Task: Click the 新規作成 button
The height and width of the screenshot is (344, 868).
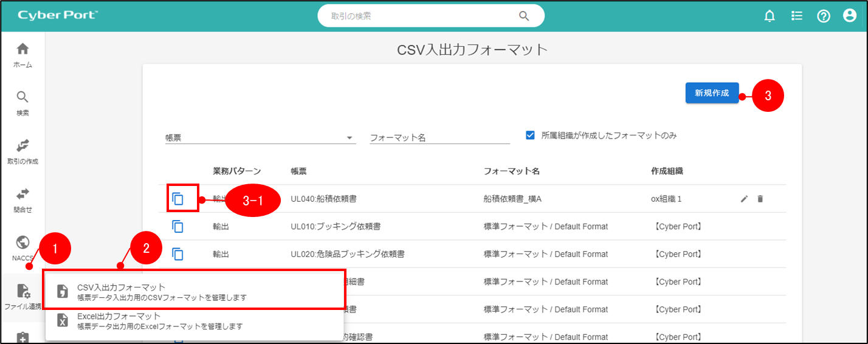Action: tap(712, 94)
